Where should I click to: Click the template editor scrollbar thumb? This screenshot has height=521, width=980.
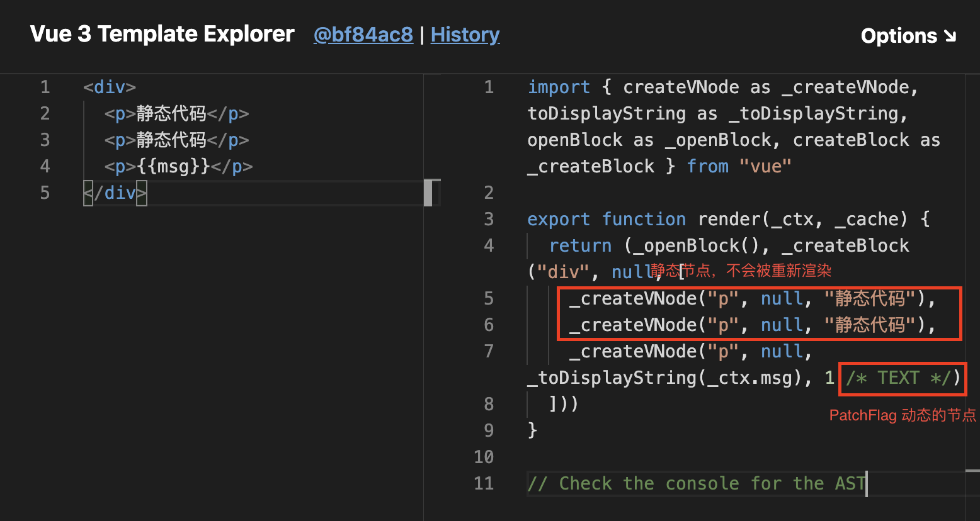(428, 193)
